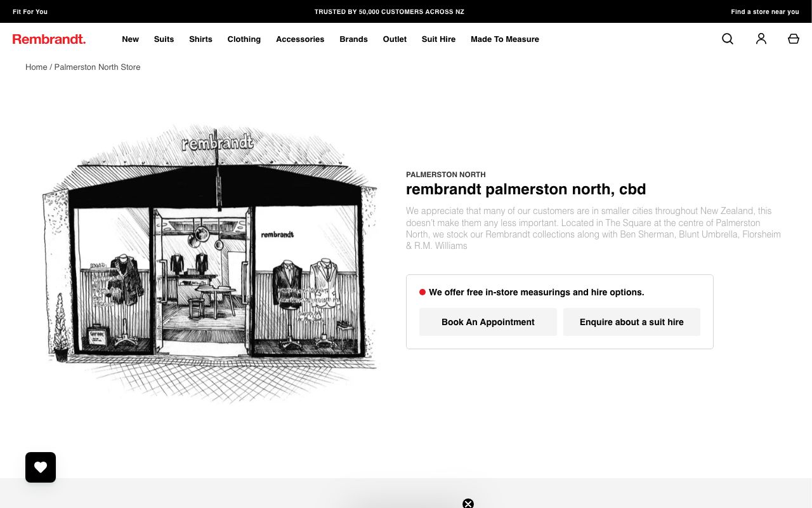
Task: Open the Suit Hire menu item
Action: tap(438, 39)
